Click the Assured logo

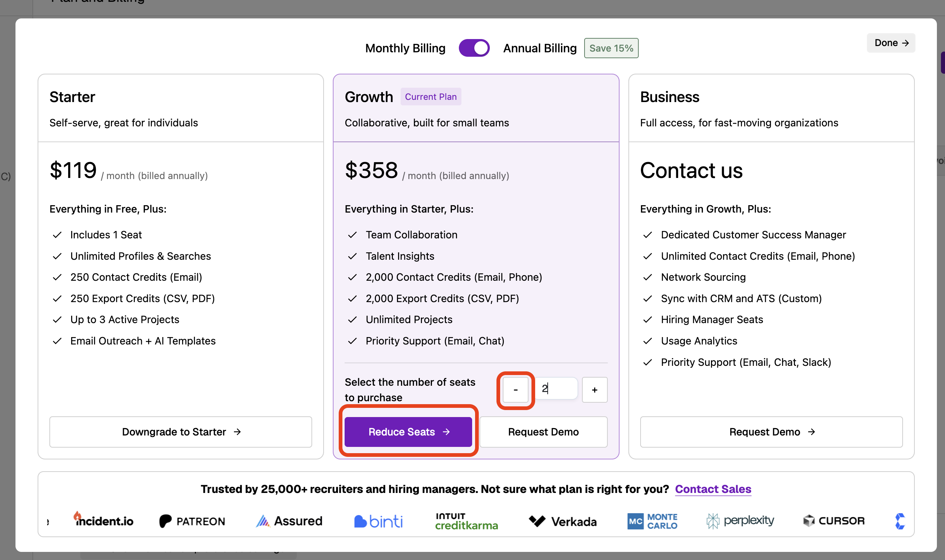(289, 521)
